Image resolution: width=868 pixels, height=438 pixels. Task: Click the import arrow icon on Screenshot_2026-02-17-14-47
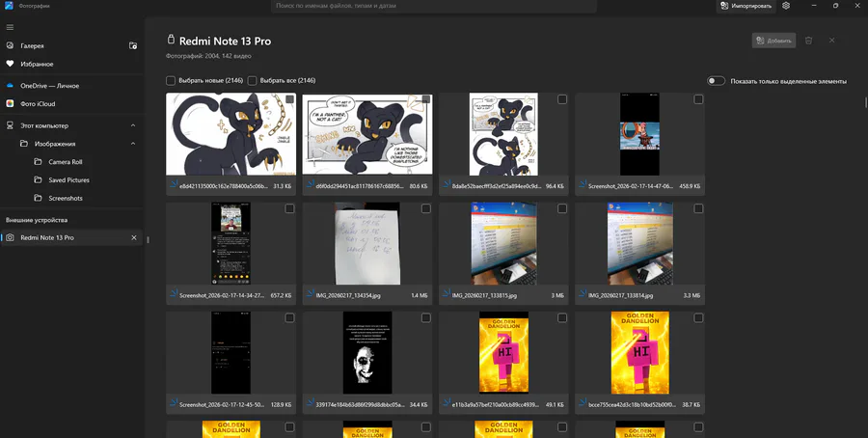coord(583,185)
